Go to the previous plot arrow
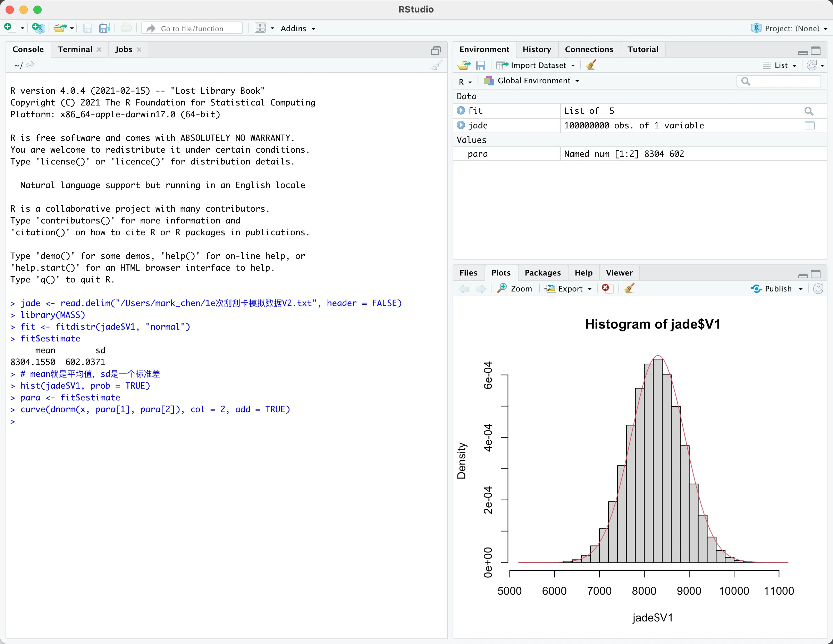Screen dimensions: 833x644 464,289
